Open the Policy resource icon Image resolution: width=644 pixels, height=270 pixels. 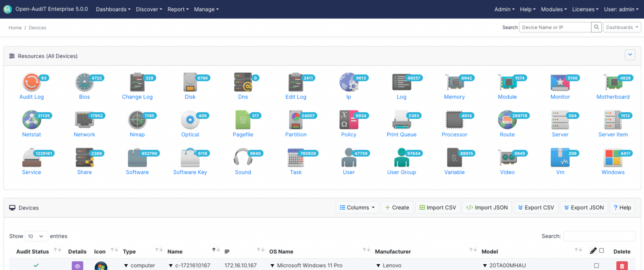348,120
